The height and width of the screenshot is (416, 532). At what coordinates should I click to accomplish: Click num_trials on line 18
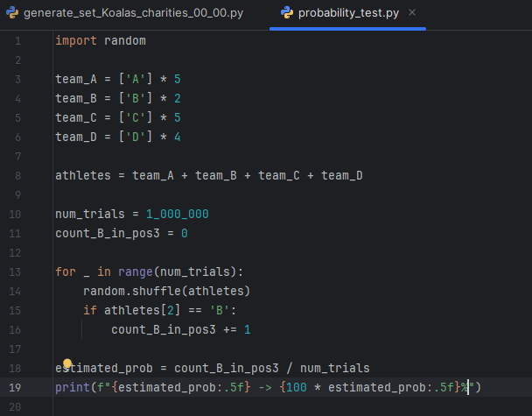[335, 368]
